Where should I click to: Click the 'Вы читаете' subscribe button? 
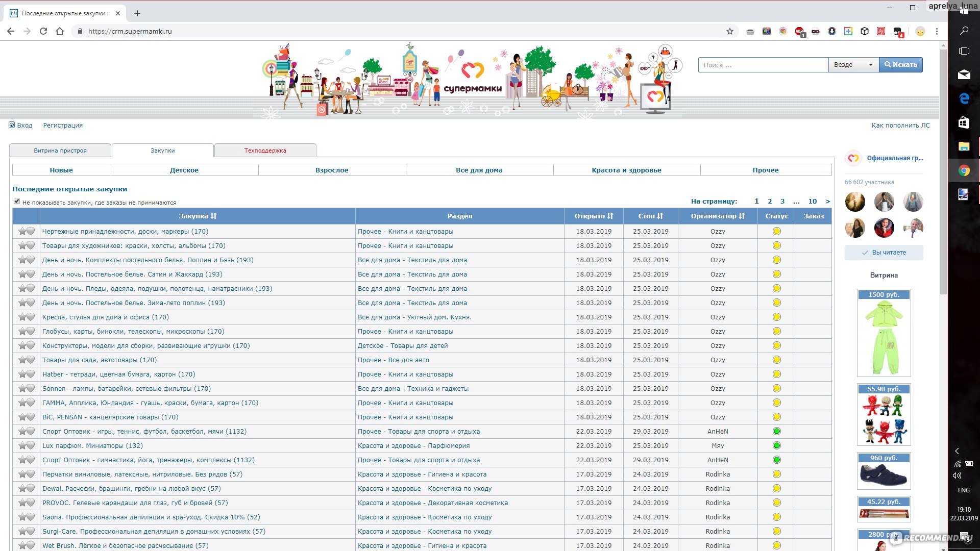tap(884, 253)
